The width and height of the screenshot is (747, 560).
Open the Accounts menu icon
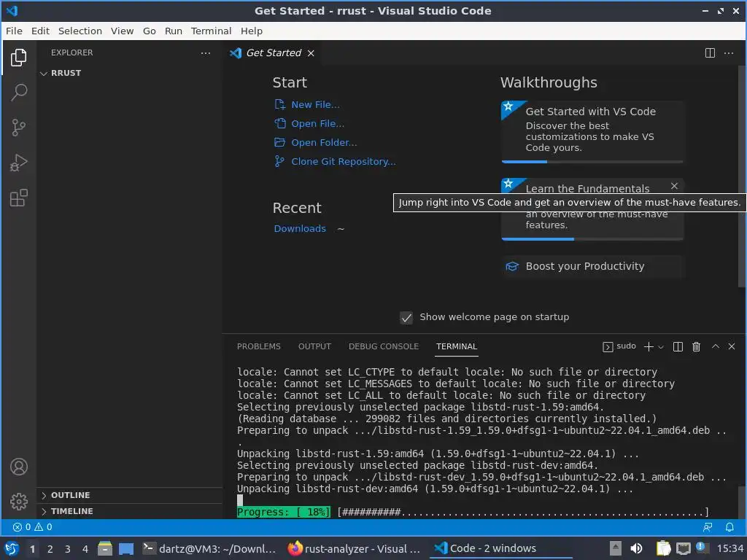tap(18, 467)
